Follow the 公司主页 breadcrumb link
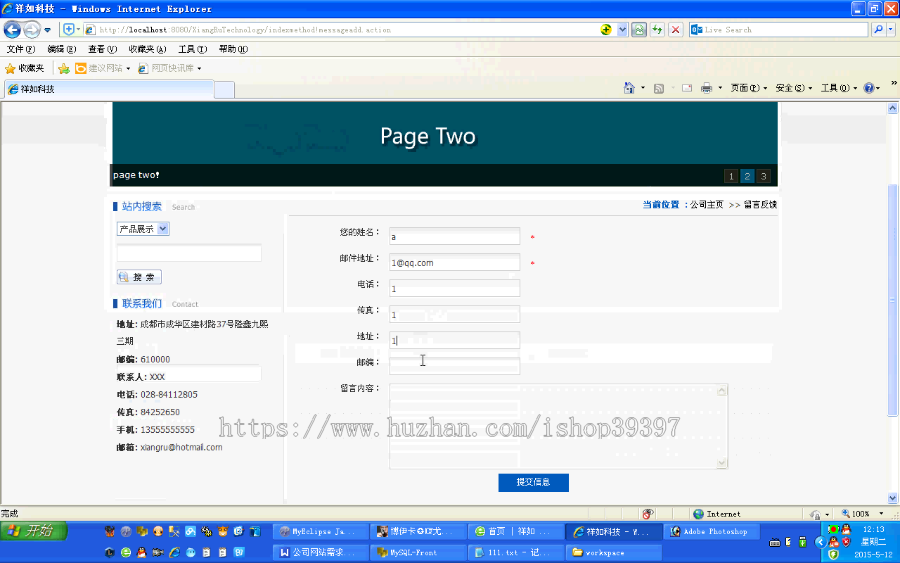The height and width of the screenshot is (563, 900). [707, 205]
